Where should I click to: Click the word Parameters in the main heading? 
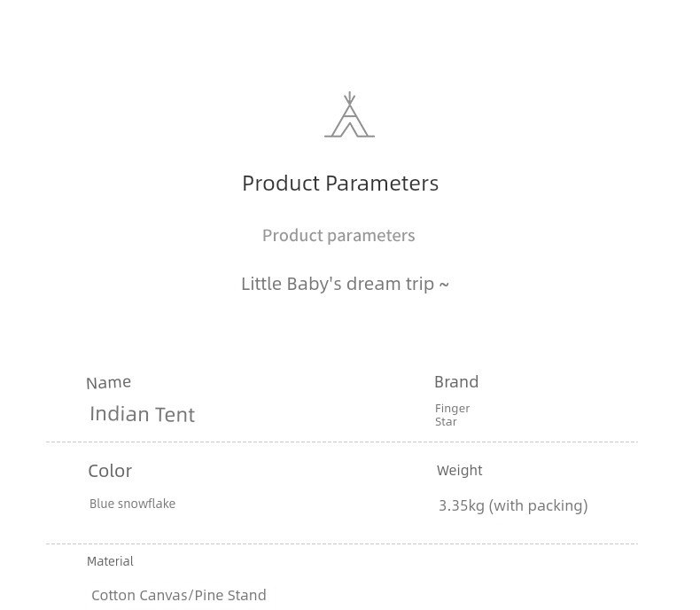point(382,184)
